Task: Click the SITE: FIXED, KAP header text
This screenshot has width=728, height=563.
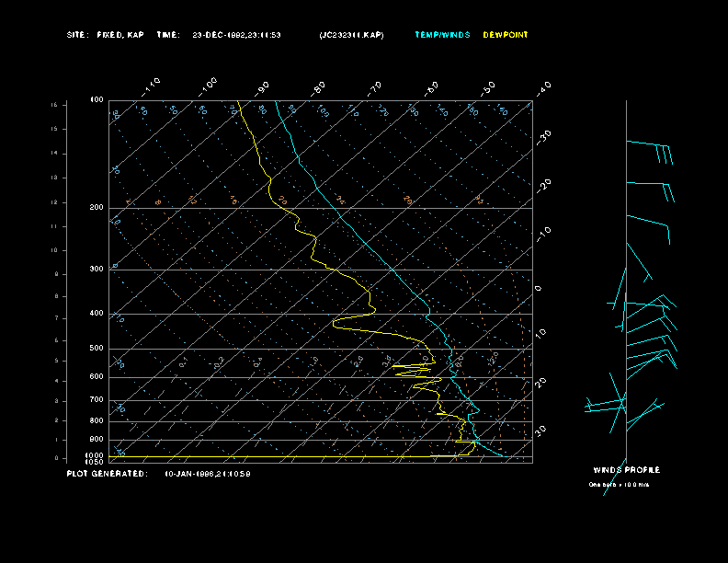Action: pos(105,35)
